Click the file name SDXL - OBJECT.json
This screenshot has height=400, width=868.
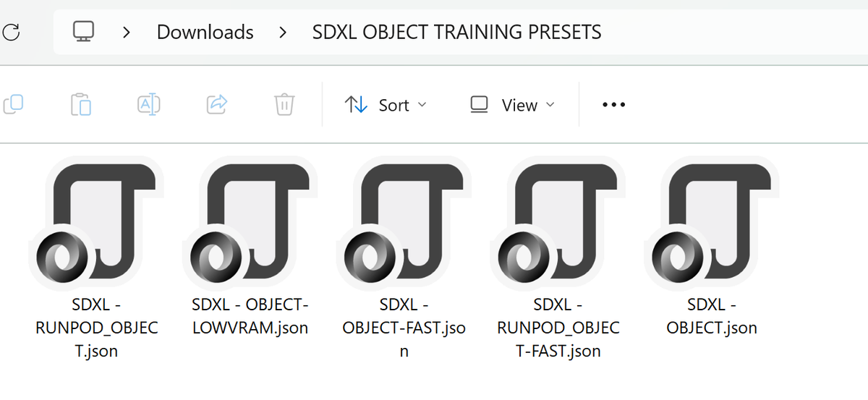tap(712, 316)
